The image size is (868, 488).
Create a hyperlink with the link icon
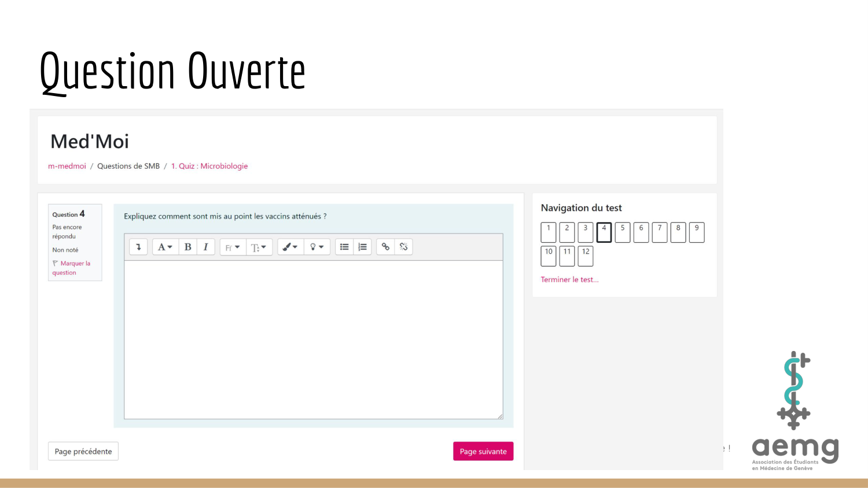point(385,246)
